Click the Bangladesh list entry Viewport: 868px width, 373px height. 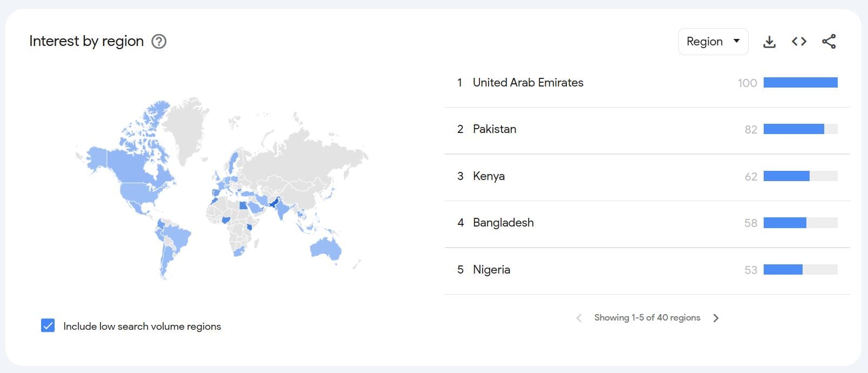[x=503, y=222]
